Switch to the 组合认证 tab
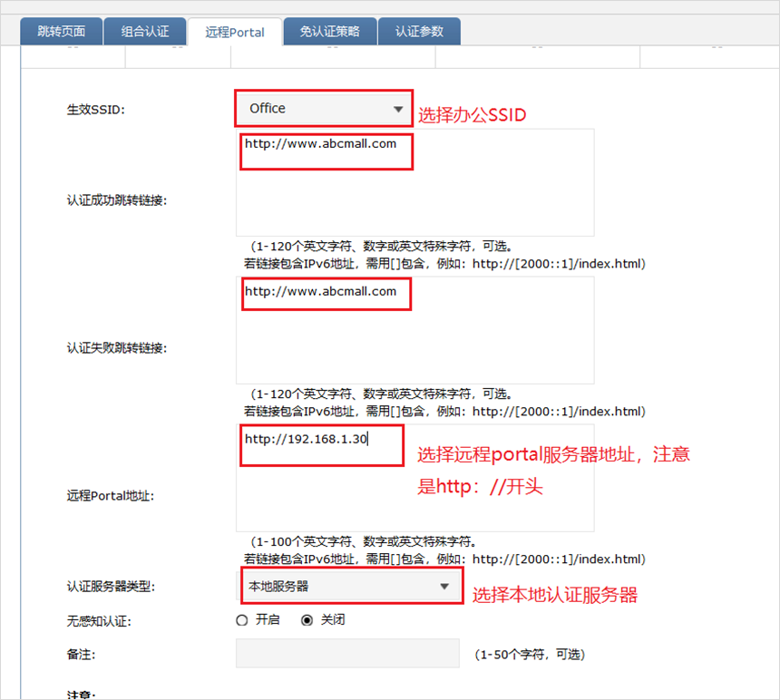Viewport: 780px width, 700px height. [x=145, y=32]
